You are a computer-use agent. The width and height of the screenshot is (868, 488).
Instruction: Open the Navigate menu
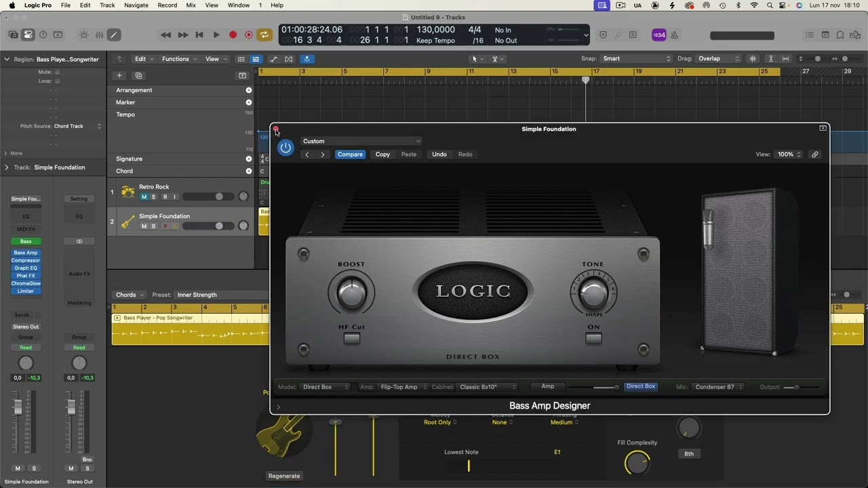click(136, 5)
